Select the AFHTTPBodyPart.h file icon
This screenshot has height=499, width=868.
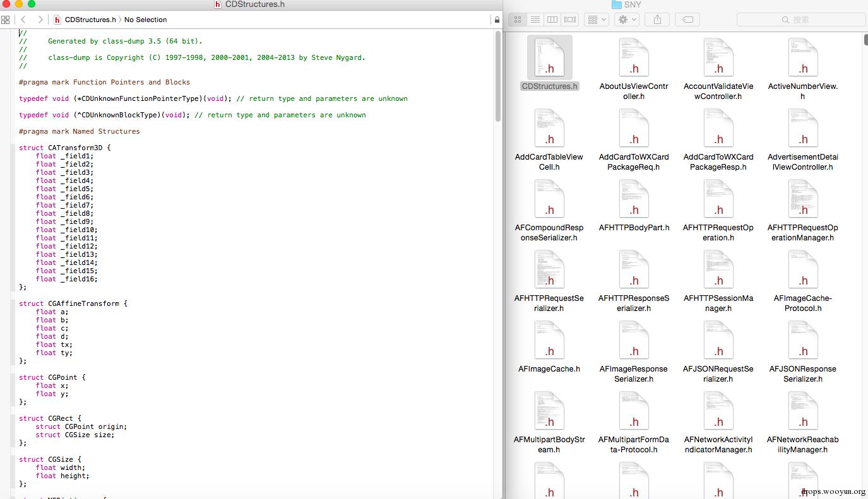click(x=634, y=199)
